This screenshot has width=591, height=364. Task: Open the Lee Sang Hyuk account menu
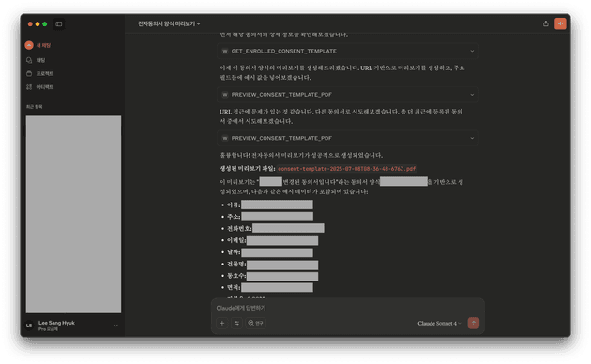(x=71, y=326)
